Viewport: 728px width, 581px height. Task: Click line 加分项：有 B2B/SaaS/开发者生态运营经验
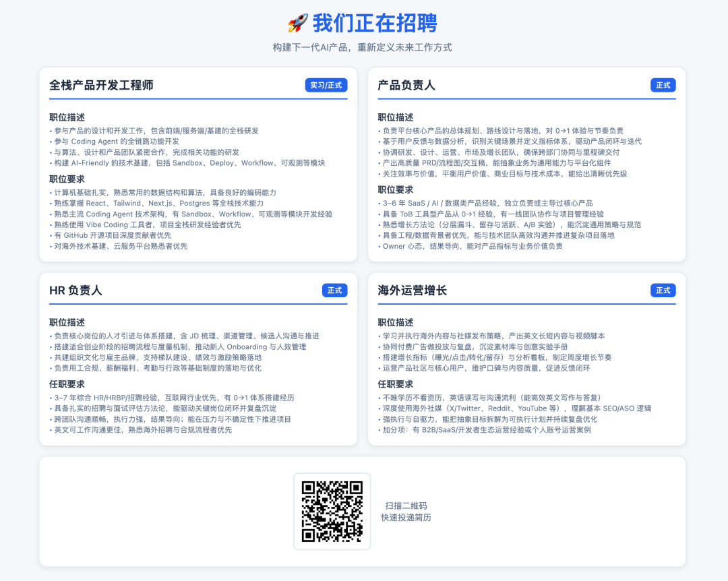(x=487, y=429)
